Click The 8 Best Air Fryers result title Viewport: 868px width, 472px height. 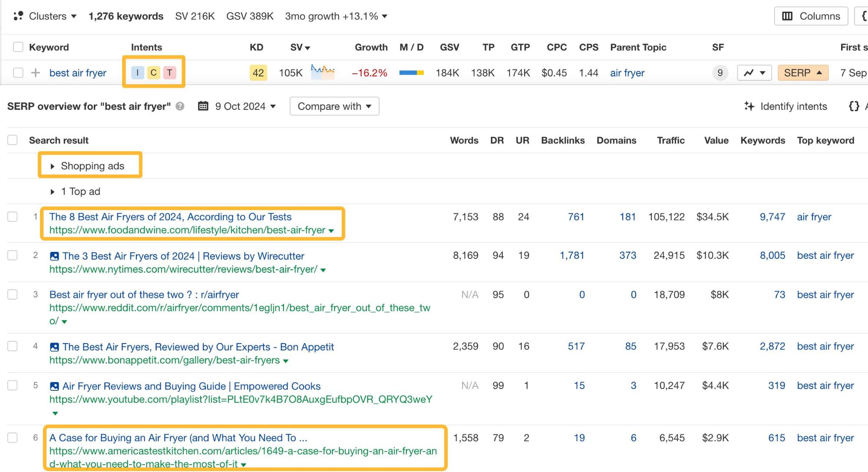pos(170,217)
